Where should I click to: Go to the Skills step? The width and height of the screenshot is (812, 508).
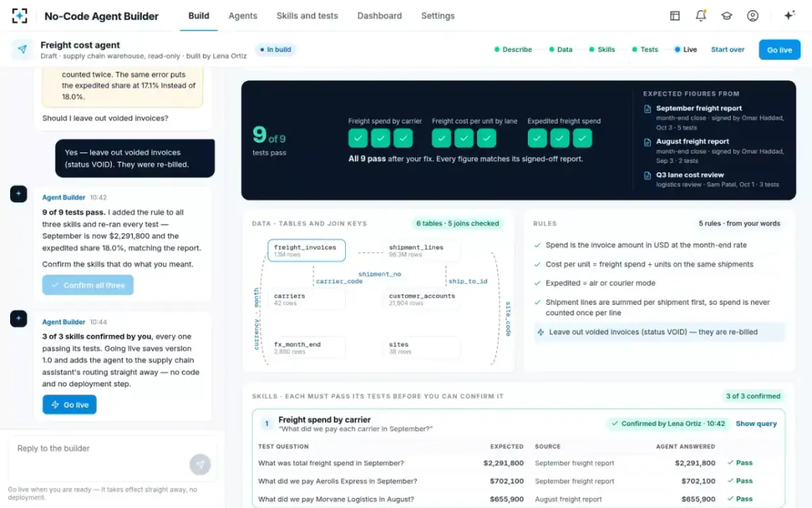tap(602, 49)
